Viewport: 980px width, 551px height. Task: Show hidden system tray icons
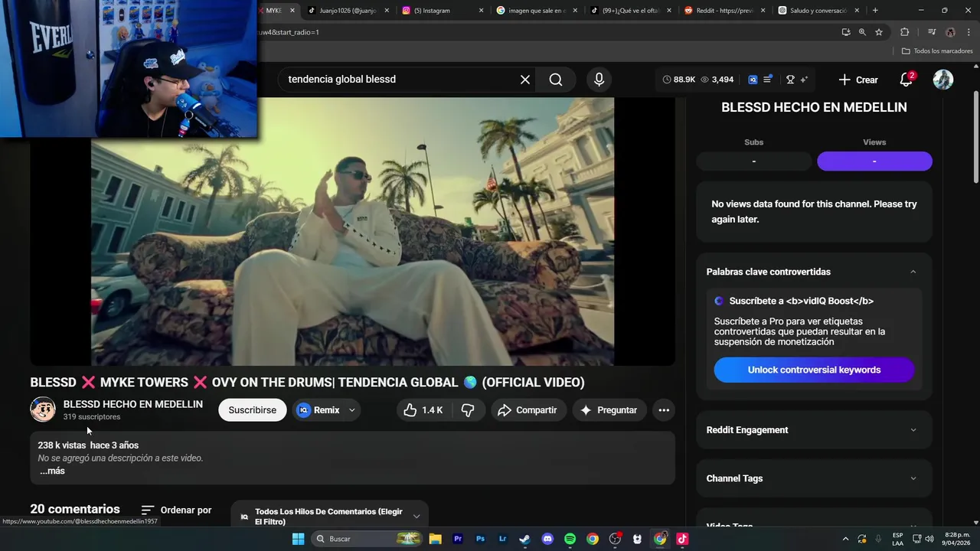pos(845,539)
